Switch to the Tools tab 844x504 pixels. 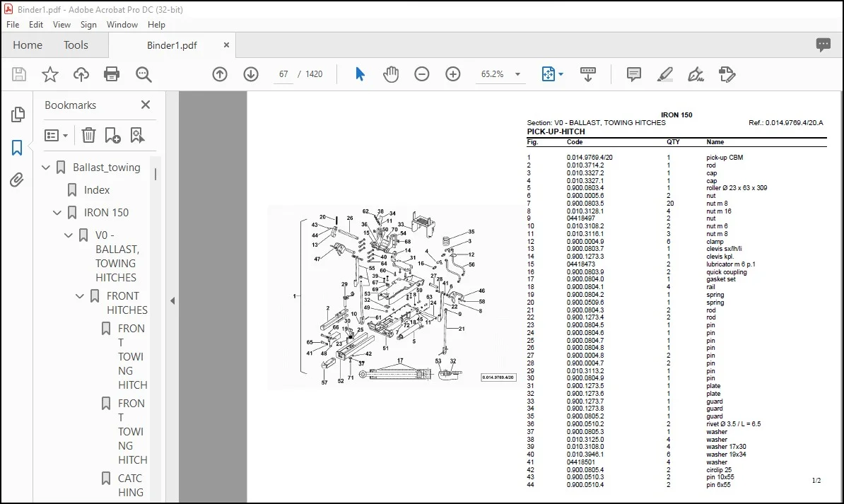(76, 45)
